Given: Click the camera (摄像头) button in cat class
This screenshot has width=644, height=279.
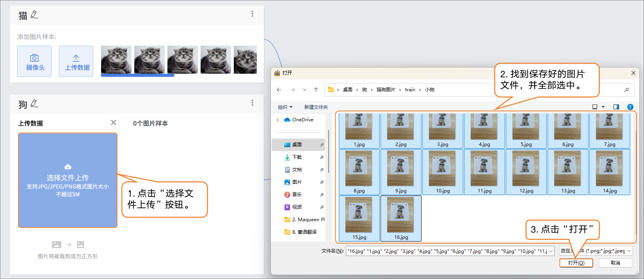Looking at the screenshot, I should (x=34, y=61).
